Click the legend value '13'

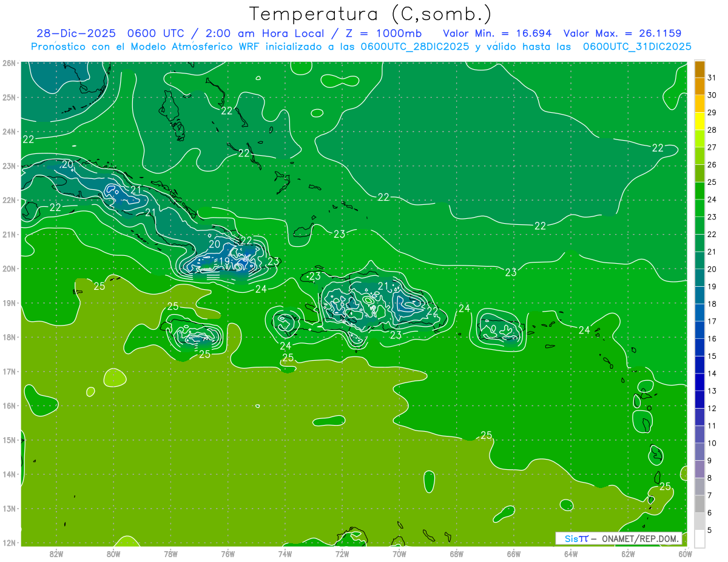[x=712, y=391]
